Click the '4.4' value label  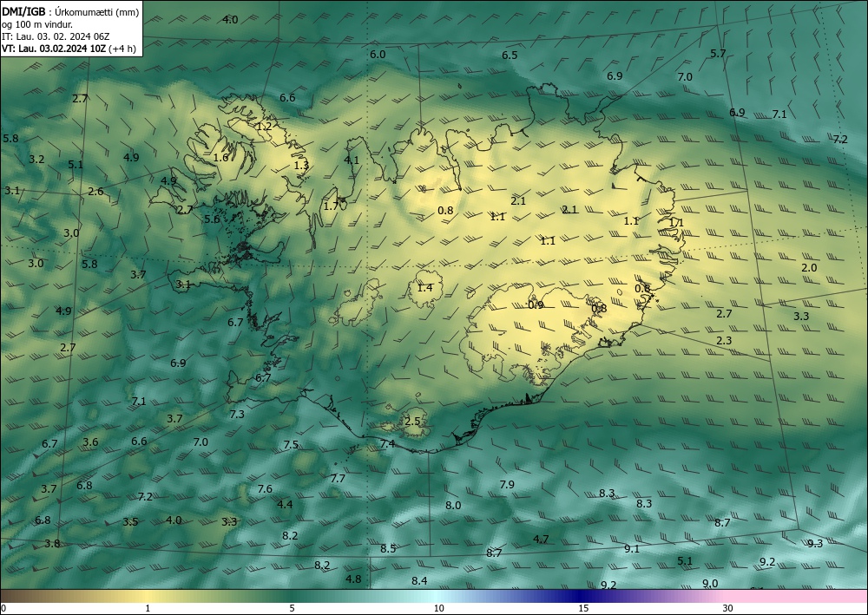[285, 504]
